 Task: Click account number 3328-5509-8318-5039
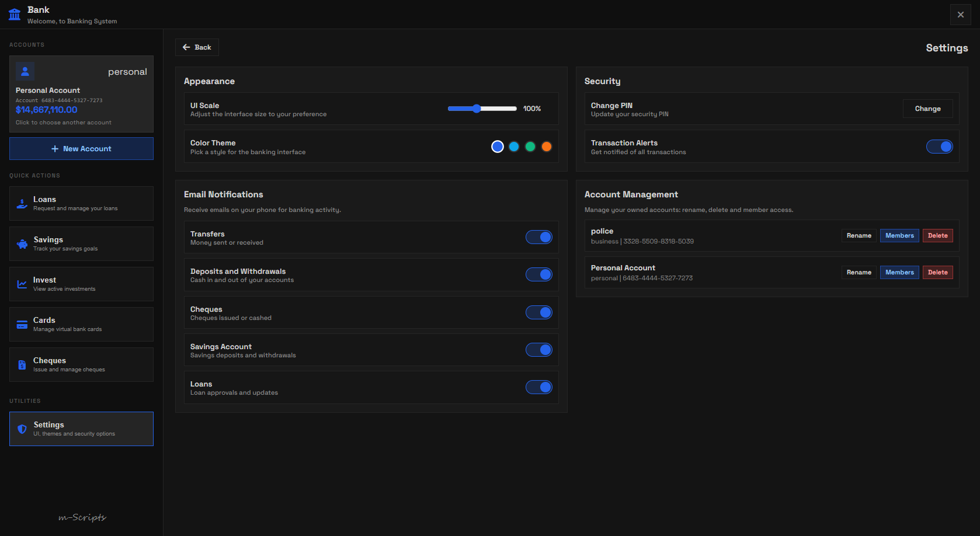(x=658, y=241)
